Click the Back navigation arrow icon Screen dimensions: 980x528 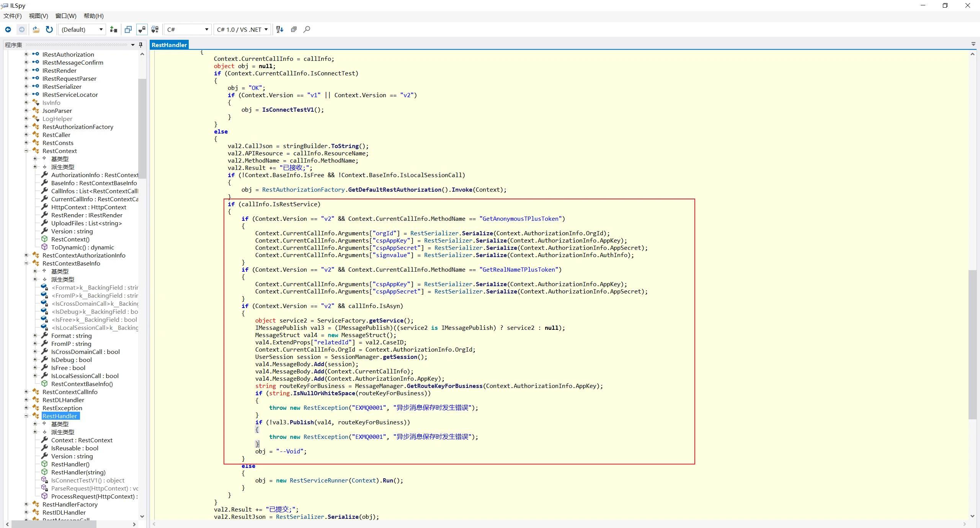pos(8,29)
